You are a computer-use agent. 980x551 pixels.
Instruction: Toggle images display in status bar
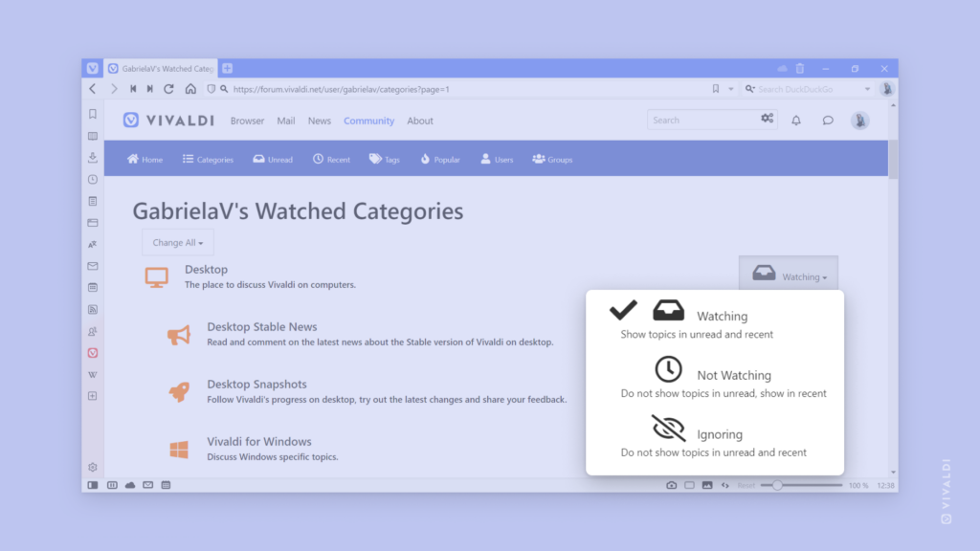tap(707, 485)
